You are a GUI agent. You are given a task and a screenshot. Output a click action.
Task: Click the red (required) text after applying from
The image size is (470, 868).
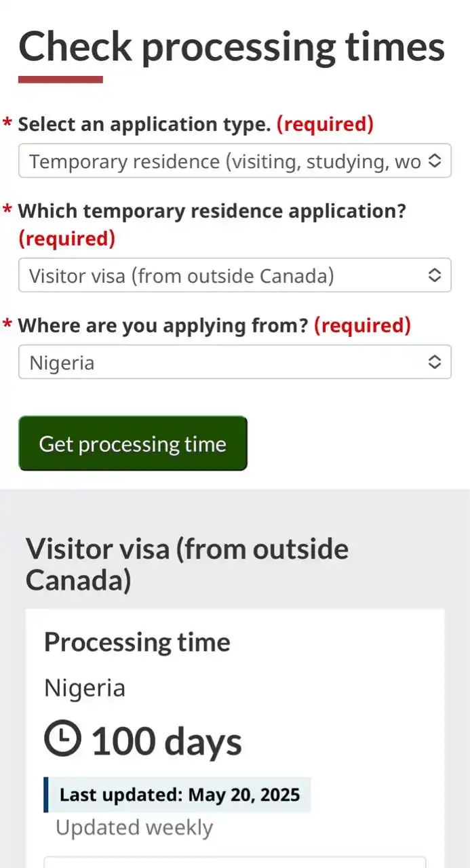tap(362, 325)
